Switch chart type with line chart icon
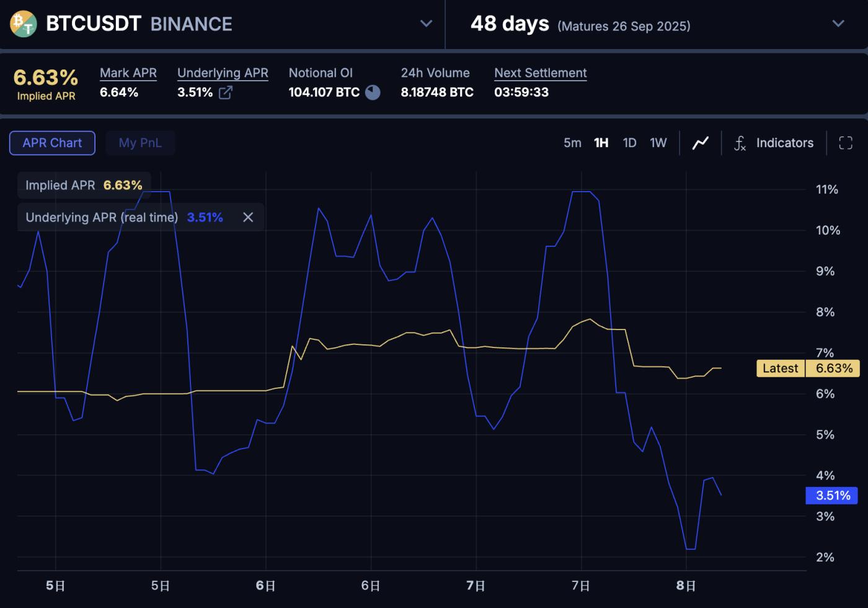868x608 pixels. tap(700, 143)
